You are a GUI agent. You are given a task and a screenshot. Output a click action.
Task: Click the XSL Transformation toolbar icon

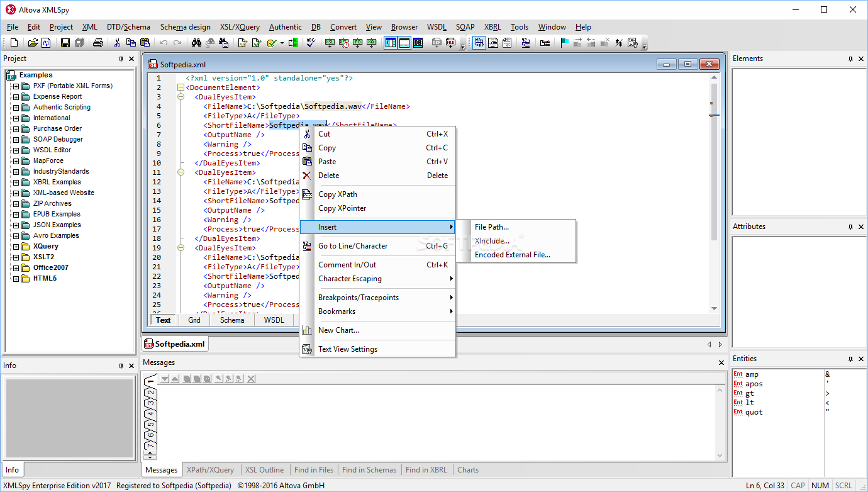click(330, 43)
